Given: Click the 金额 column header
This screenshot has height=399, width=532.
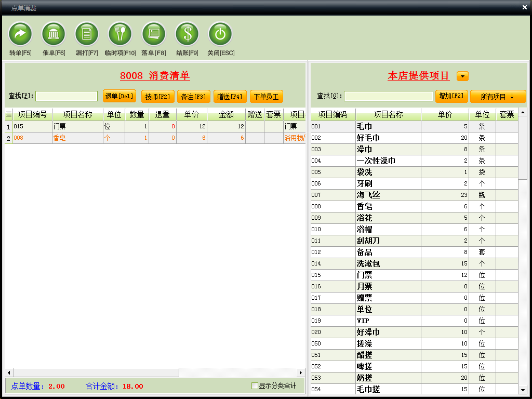Looking at the screenshot, I should (x=227, y=115).
